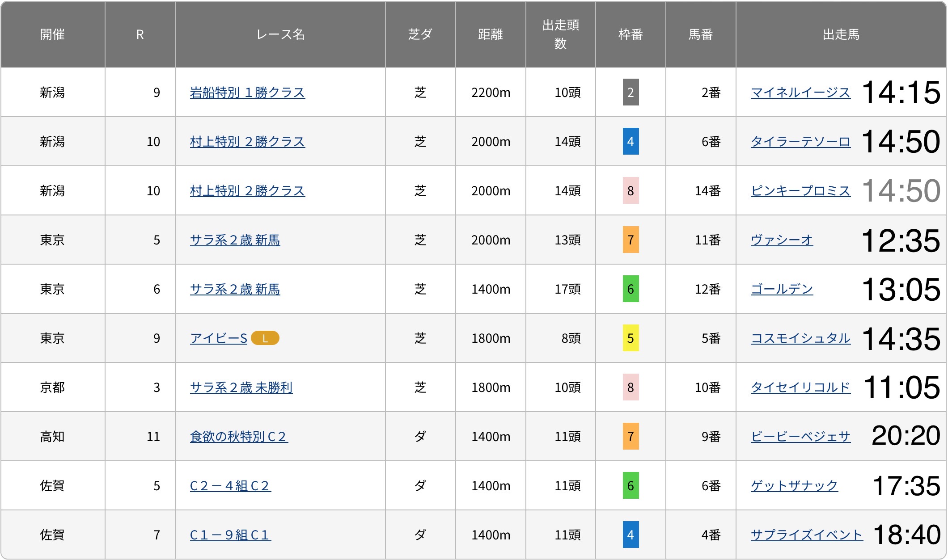Image resolution: width=948 pixels, height=560 pixels.
Task: Click horse link ゴールデン
Action: pos(781,289)
